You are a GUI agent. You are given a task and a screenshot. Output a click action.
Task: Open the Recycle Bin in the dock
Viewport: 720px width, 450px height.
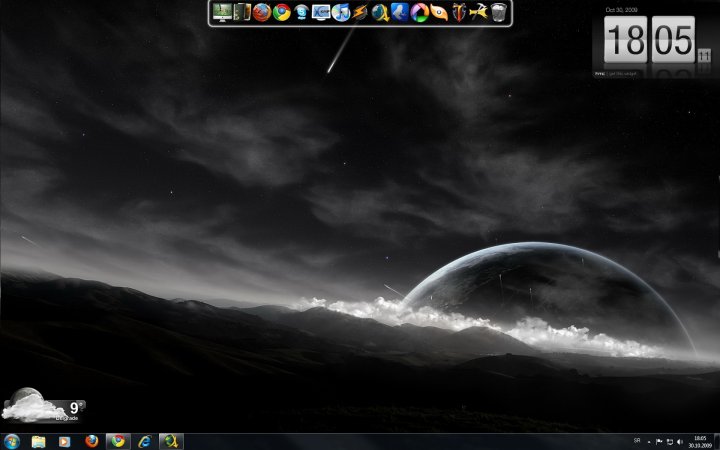[x=499, y=12]
